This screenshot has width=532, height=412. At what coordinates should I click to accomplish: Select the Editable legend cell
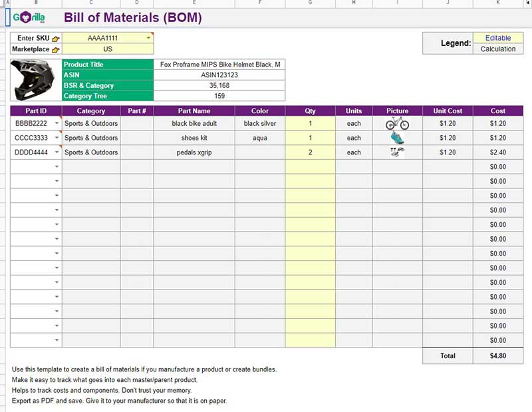[498, 38]
